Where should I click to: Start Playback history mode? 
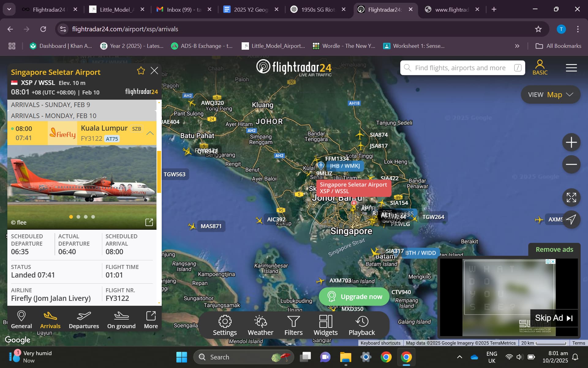click(x=361, y=325)
